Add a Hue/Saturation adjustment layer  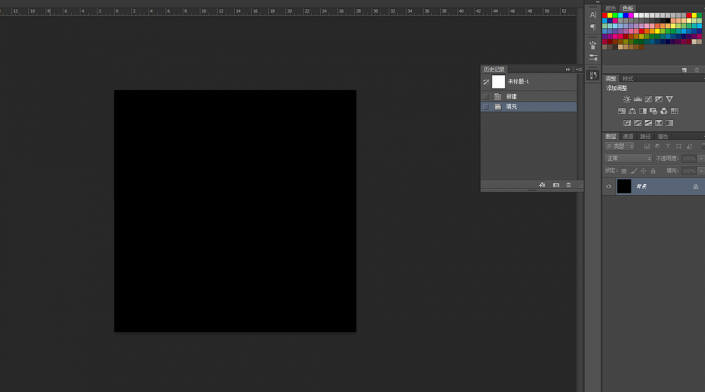coord(621,111)
